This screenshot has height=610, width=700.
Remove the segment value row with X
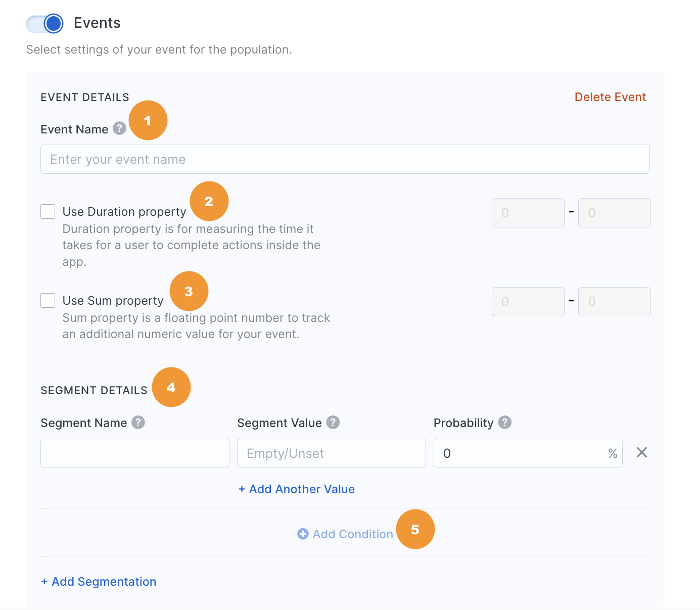[x=641, y=452]
